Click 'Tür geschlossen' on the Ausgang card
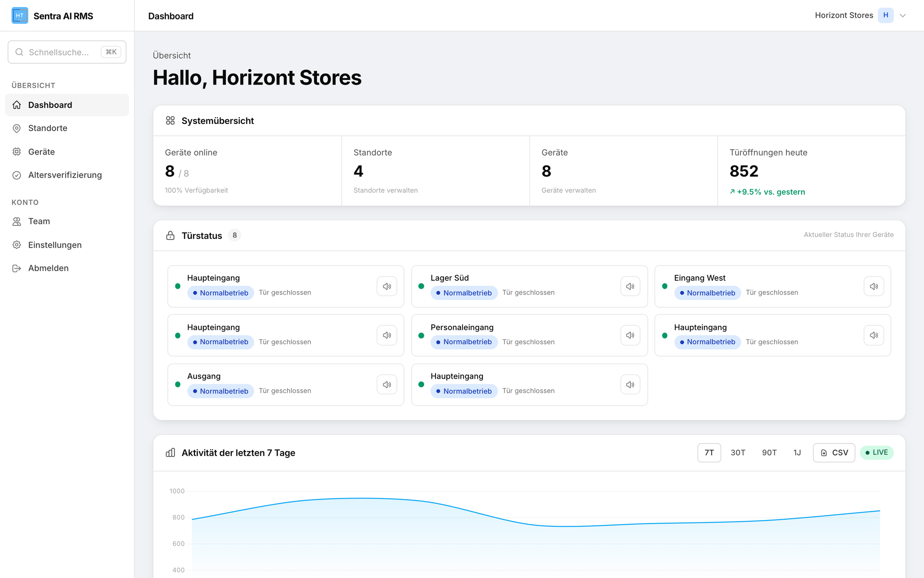 click(x=285, y=391)
